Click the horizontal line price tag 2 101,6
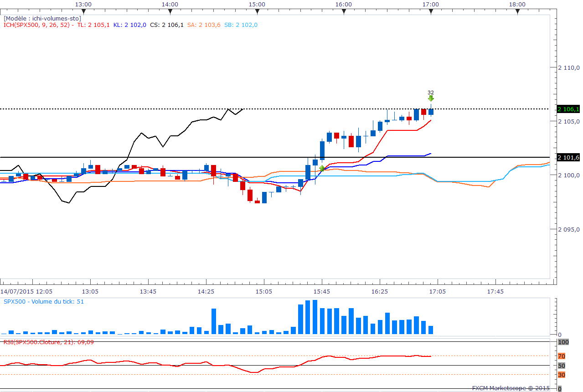Screen dimensions: 583x392 (568, 157)
